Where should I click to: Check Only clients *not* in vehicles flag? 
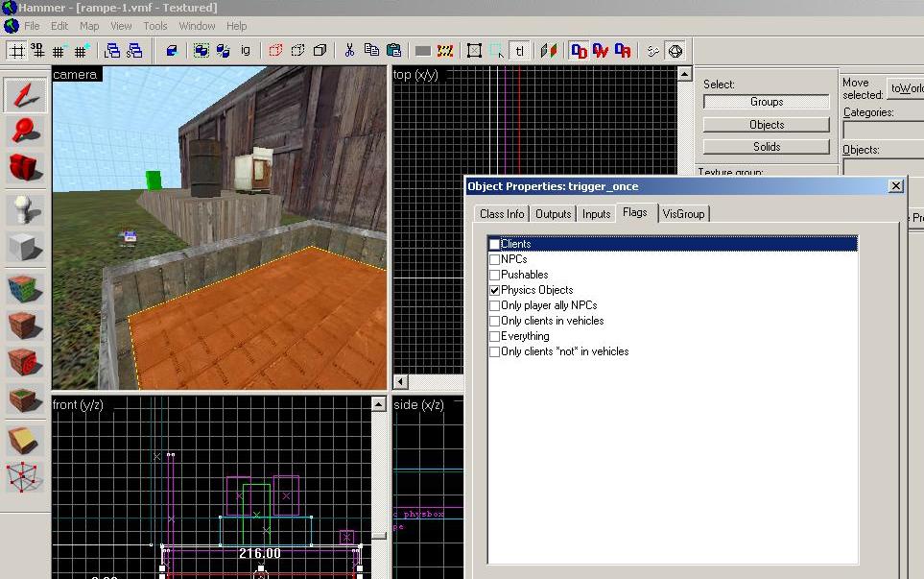[494, 351]
